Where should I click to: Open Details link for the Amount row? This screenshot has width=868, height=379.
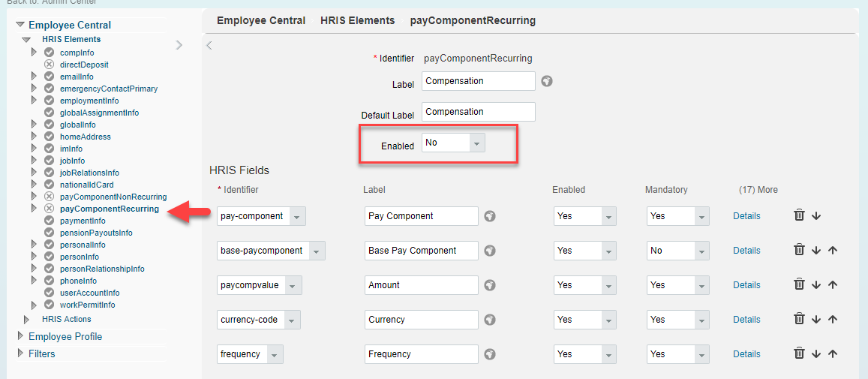746,284
